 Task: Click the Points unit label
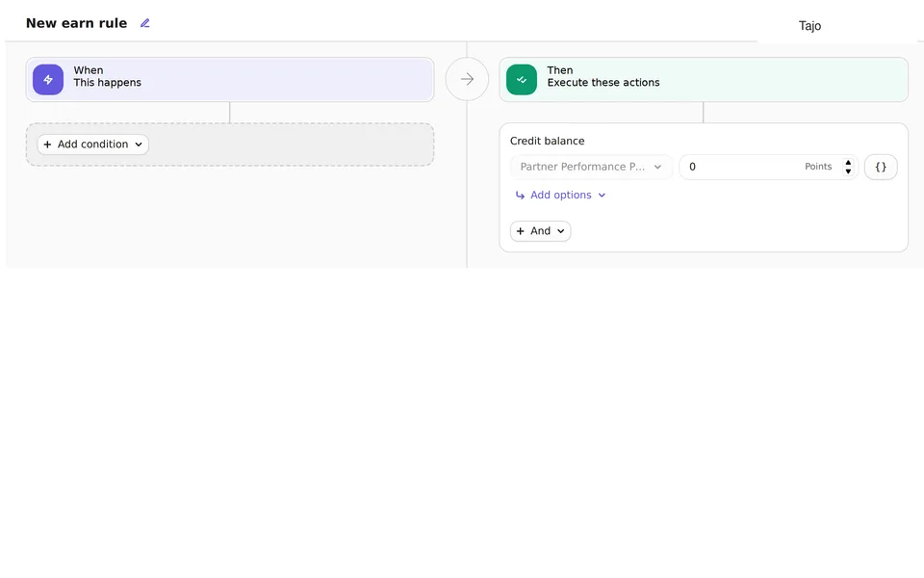(818, 167)
